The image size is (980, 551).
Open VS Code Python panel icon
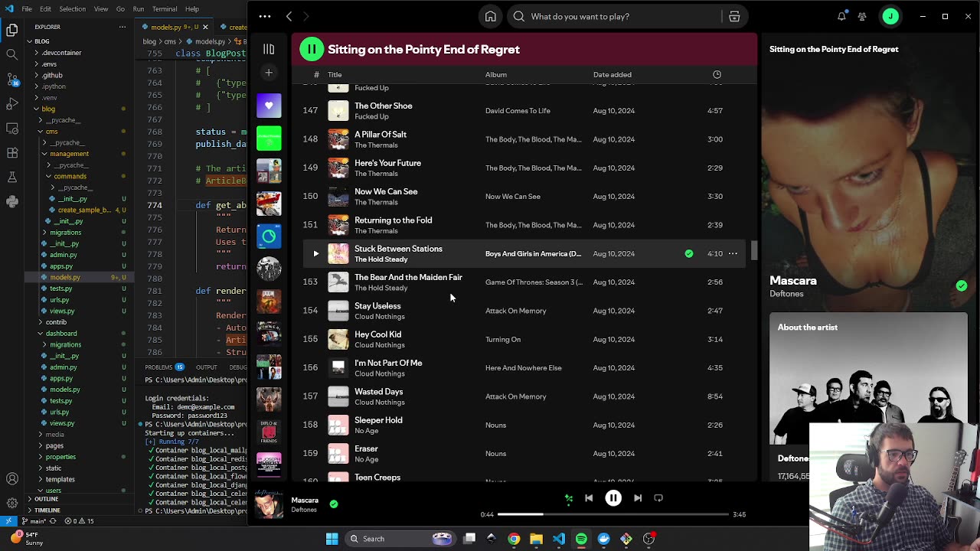pos(12,202)
